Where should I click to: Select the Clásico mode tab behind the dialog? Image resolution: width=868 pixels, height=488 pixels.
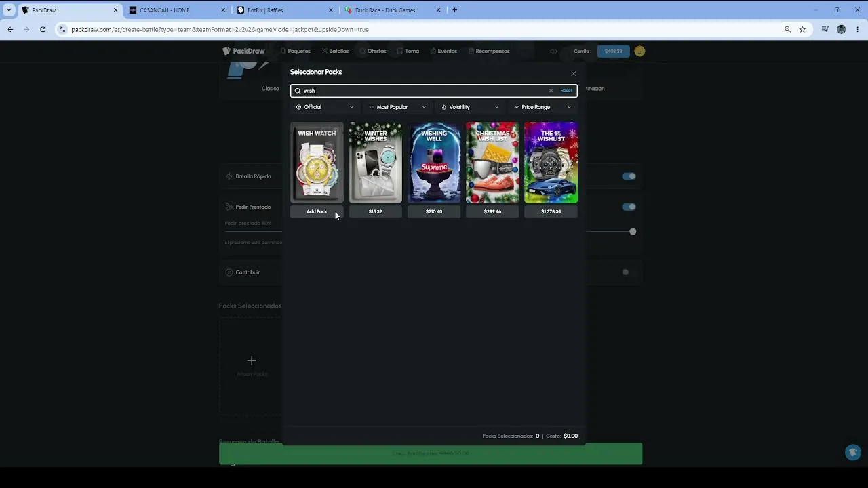(271, 89)
